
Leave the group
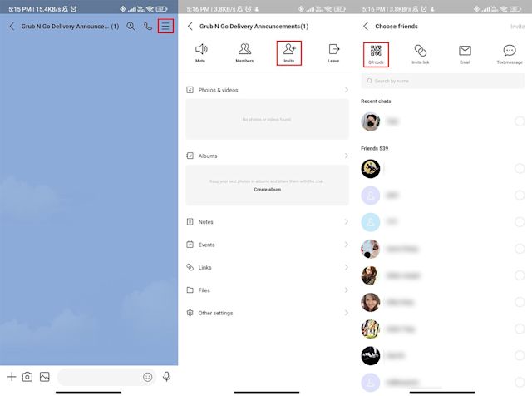(333, 53)
